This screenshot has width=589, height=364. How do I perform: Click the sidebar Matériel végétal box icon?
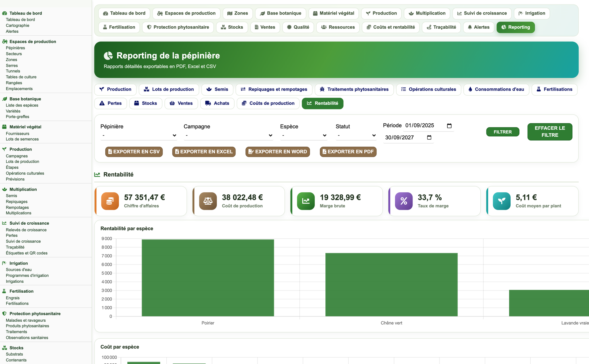(5, 127)
